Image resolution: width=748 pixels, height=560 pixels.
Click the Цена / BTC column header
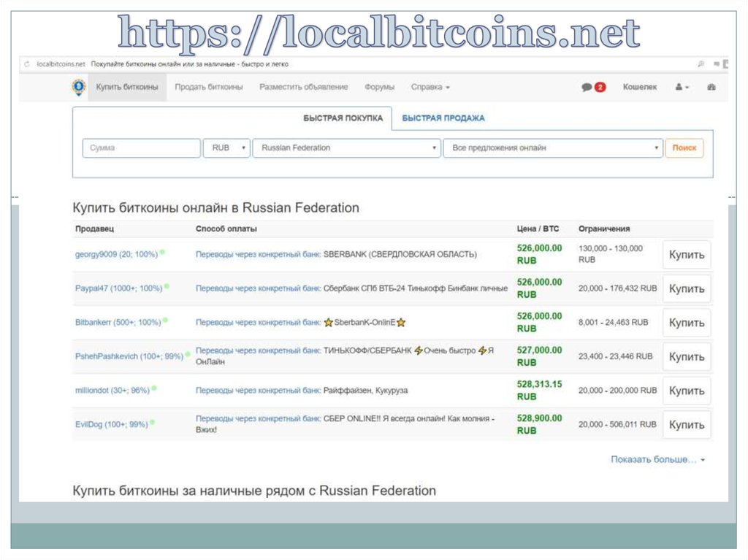pyautogui.click(x=538, y=229)
